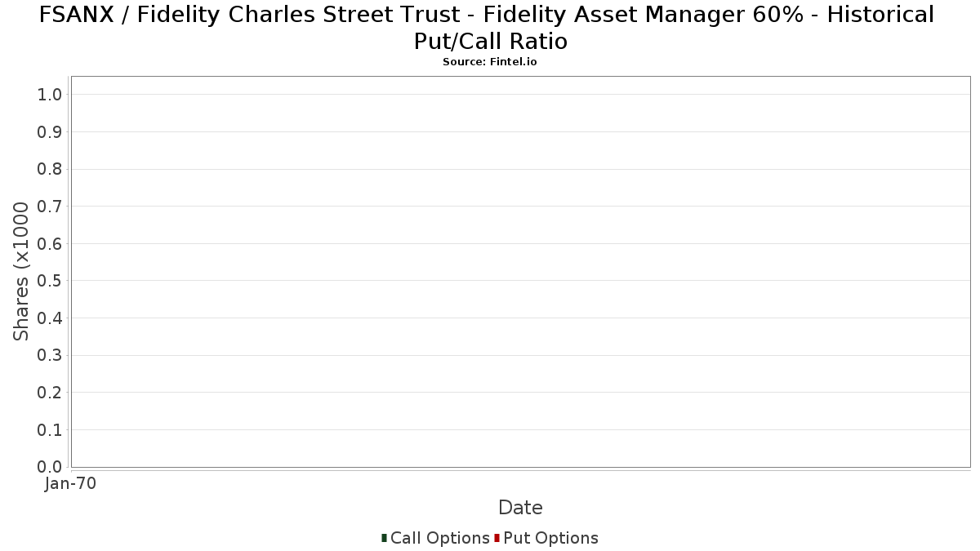Click the Date axis title
Screen dimensions: 980x551
(520, 508)
